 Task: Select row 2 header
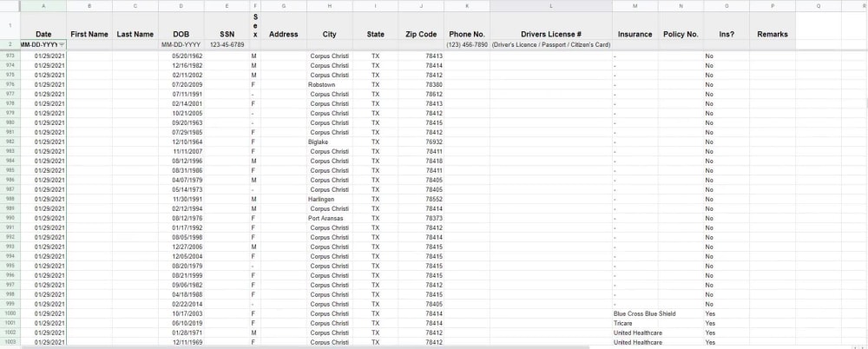click(x=10, y=44)
